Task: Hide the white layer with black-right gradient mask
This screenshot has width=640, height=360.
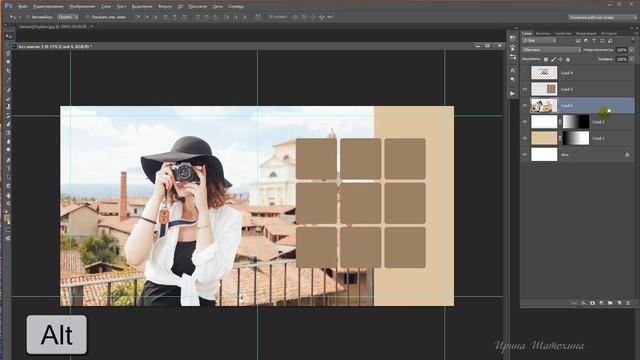Action: [x=525, y=122]
